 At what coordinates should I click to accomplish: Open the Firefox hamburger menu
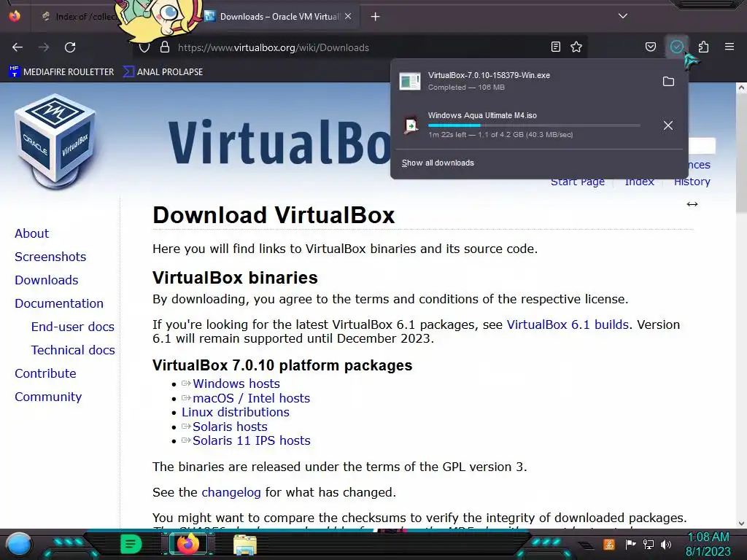tap(729, 47)
